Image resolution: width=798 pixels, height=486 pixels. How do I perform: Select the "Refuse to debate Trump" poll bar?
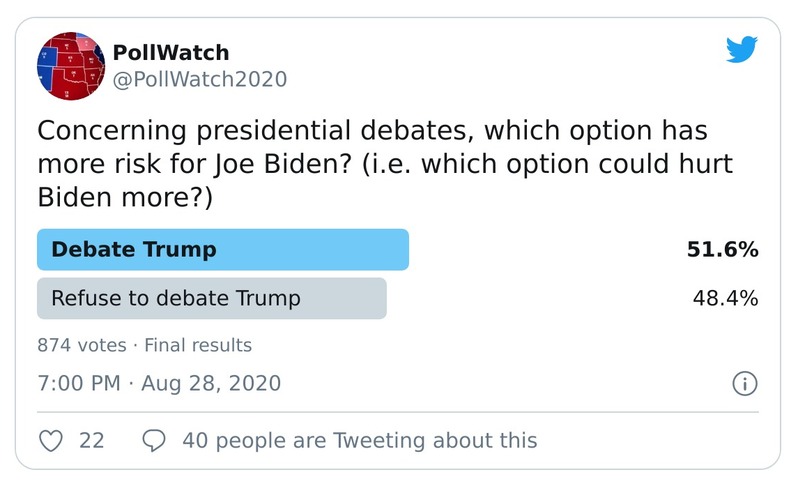(x=211, y=298)
